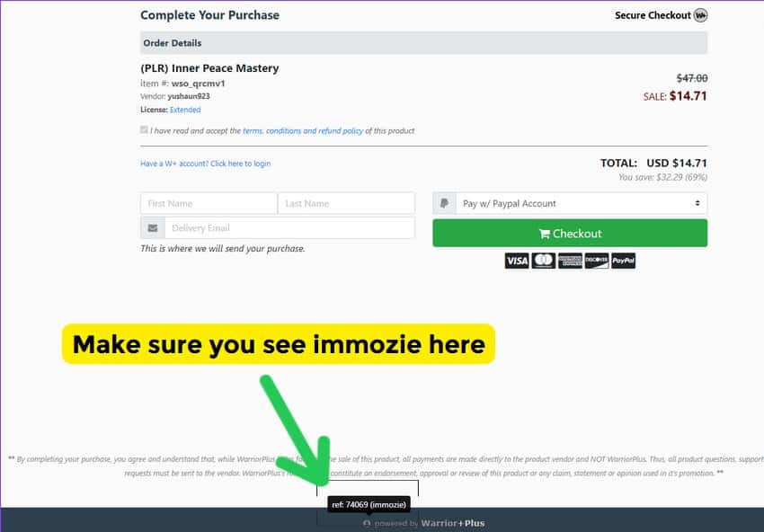The width and height of the screenshot is (764, 532).
Task: Click the PayPal icon beside payment dropdown
Action: (444, 204)
